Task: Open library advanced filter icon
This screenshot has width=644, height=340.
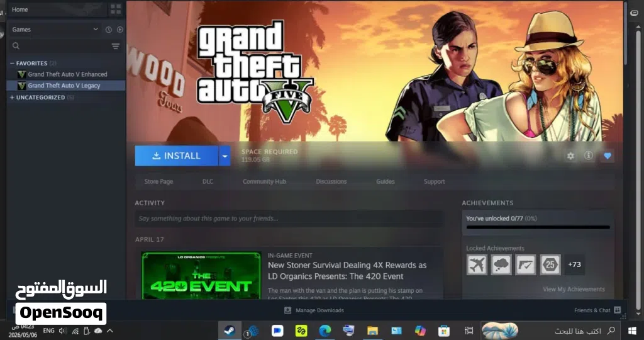Action: (x=116, y=46)
